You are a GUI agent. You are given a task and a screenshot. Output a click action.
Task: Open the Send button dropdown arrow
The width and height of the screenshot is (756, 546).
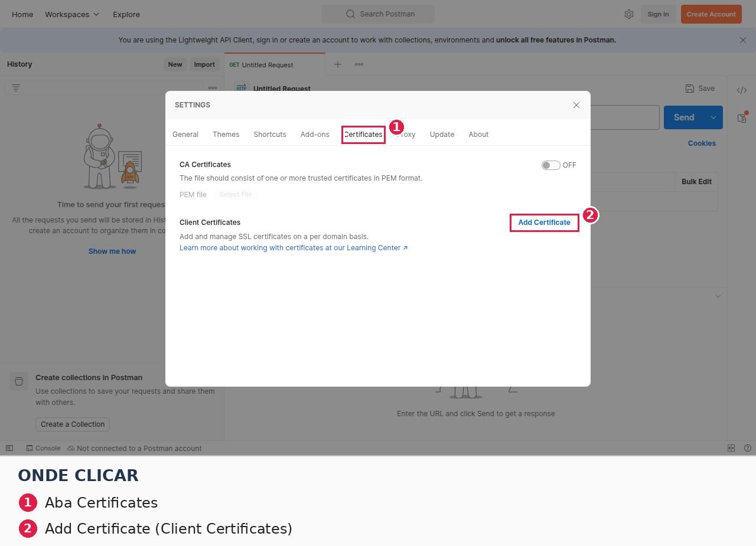pos(713,117)
